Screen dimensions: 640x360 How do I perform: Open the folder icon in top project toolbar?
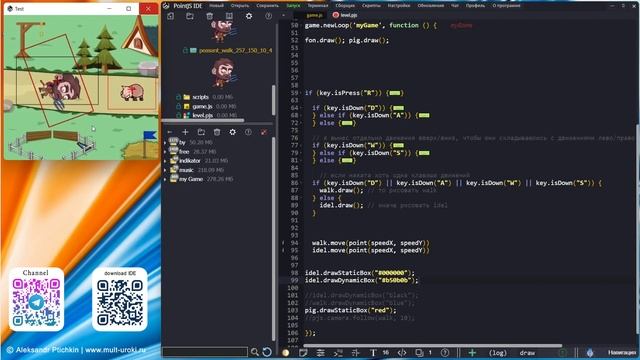(x=190, y=16)
